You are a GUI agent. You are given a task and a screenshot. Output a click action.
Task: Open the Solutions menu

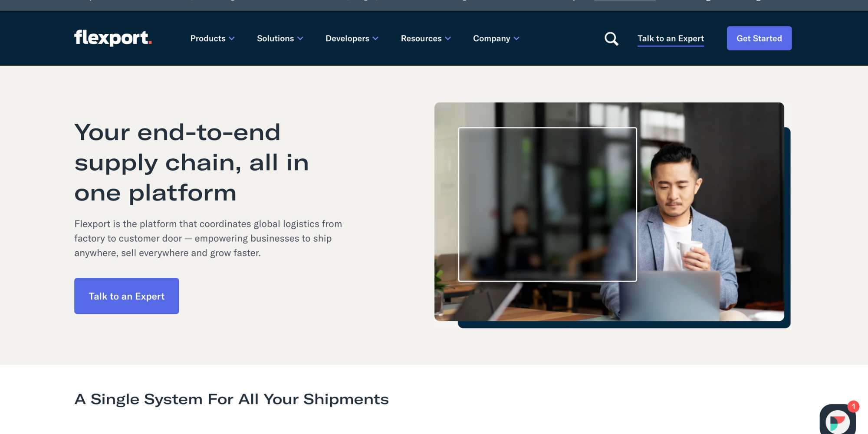click(x=280, y=39)
